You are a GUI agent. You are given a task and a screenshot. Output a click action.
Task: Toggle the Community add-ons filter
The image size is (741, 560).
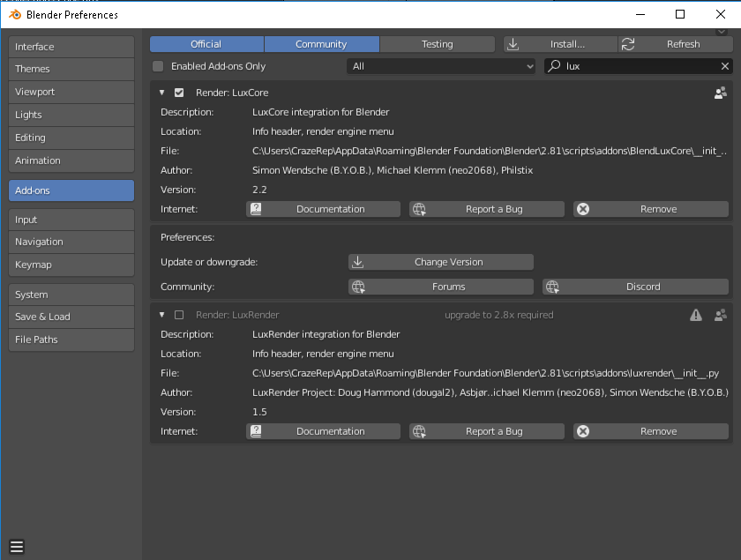(321, 44)
